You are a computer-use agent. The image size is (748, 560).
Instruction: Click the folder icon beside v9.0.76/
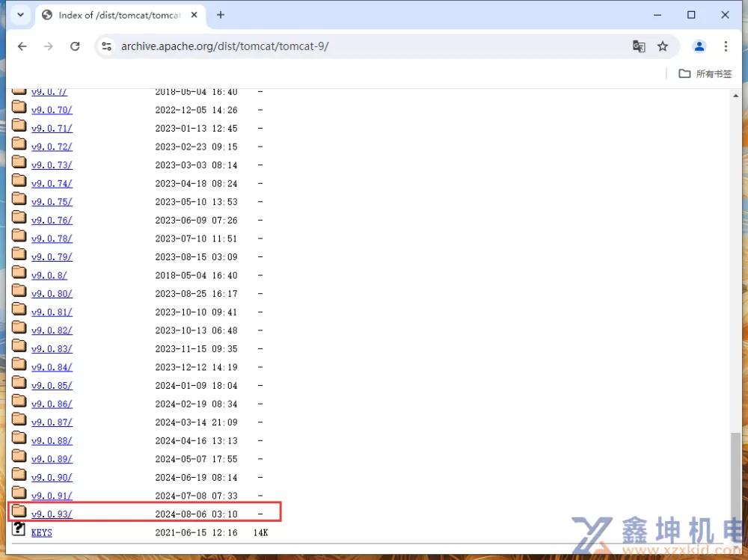pyautogui.click(x=19, y=217)
